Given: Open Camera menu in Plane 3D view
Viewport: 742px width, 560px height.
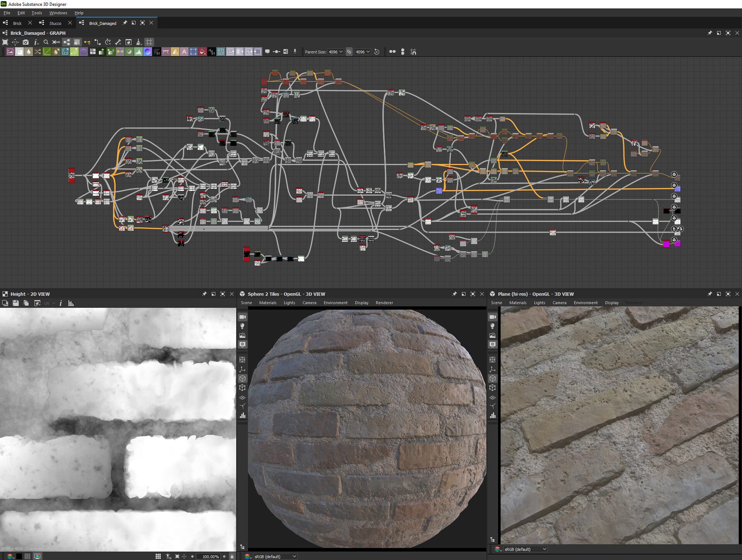Looking at the screenshot, I should coord(559,303).
